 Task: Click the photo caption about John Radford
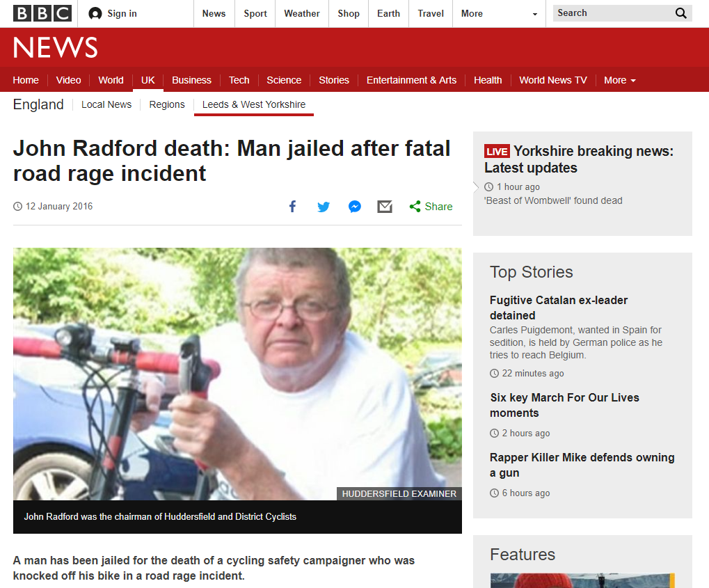coord(160,516)
